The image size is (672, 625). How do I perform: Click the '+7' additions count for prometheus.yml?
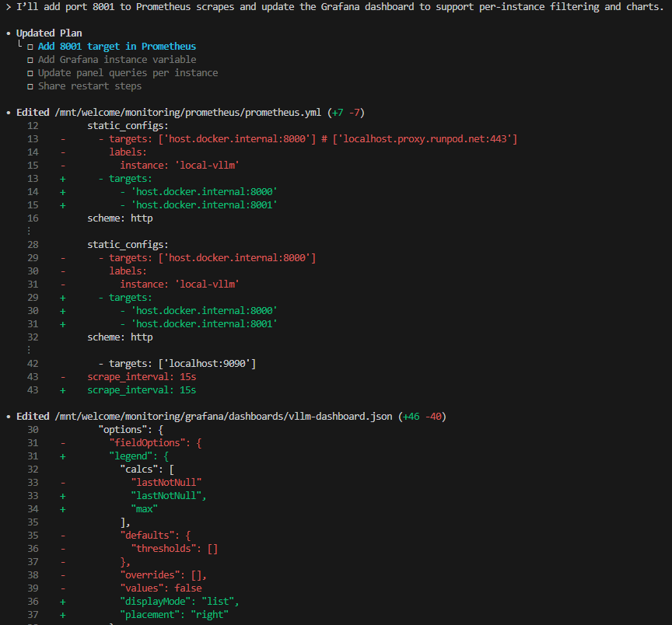338,112
